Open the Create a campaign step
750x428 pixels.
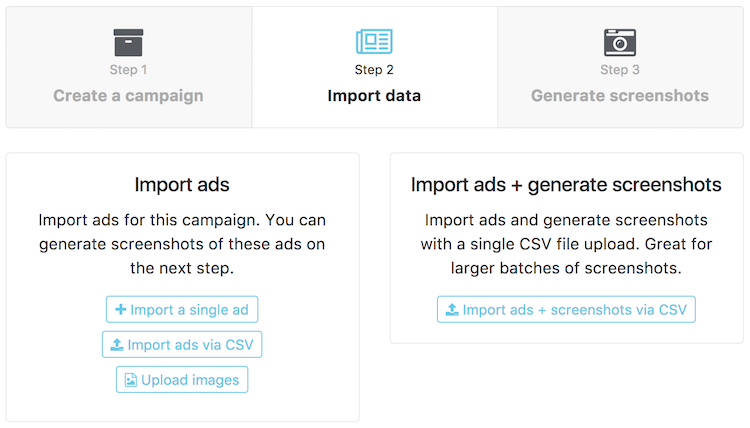(x=128, y=96)
